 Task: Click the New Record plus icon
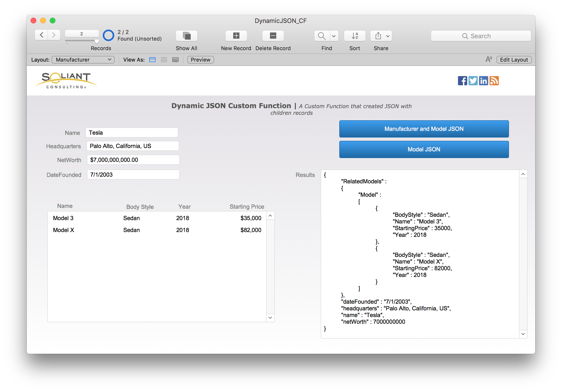(236, 36)
